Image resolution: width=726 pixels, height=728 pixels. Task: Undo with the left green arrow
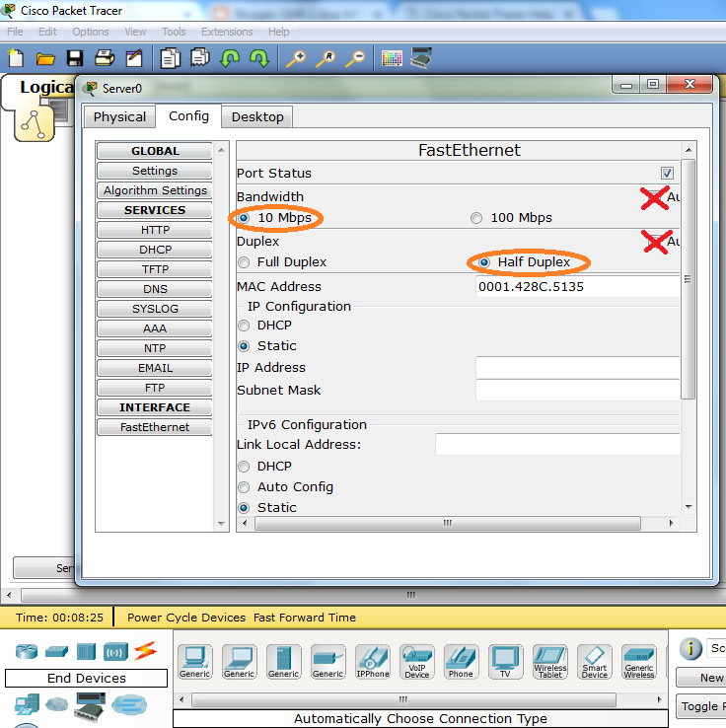[x=230, y=58]
